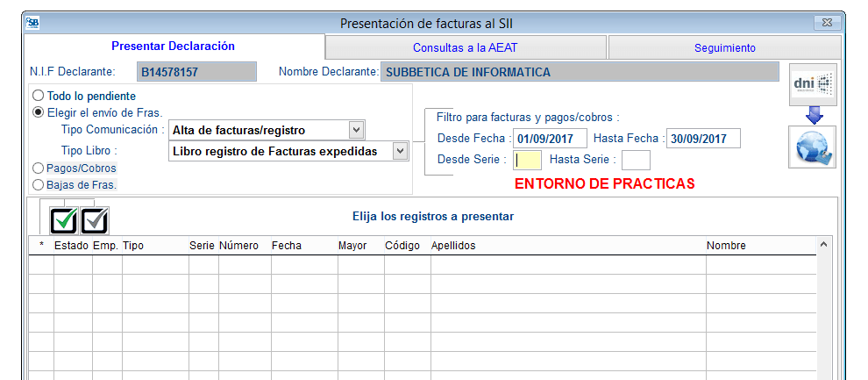This screenshot has width=868, height=380.
Task: Select 'Elegir el envío de Fras.' radio button
Action: click(x=38, y=111)
